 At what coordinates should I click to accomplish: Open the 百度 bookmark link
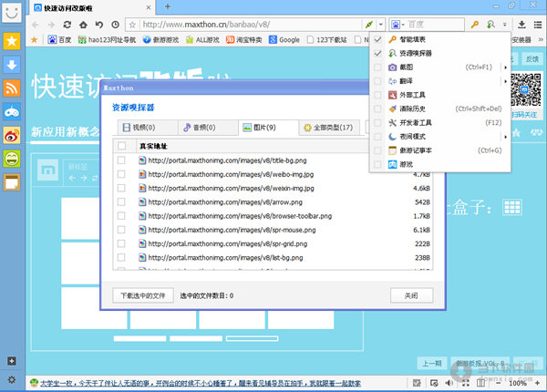click(59, 40)
